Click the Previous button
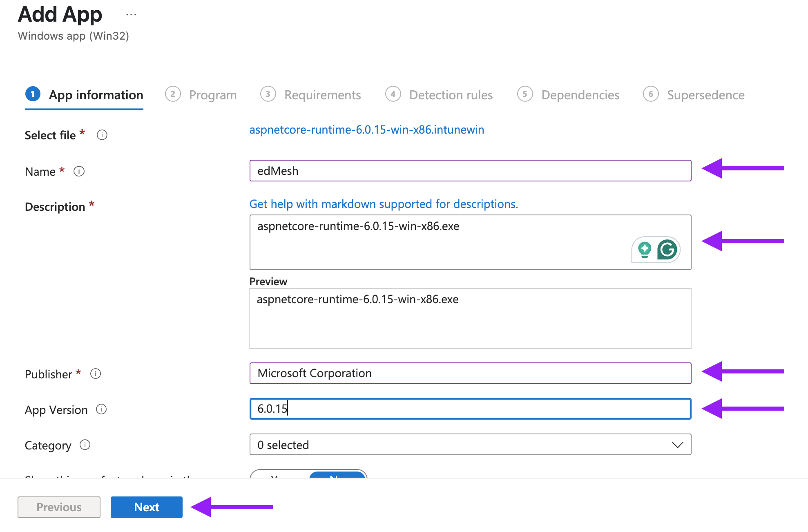 [59, 507]
